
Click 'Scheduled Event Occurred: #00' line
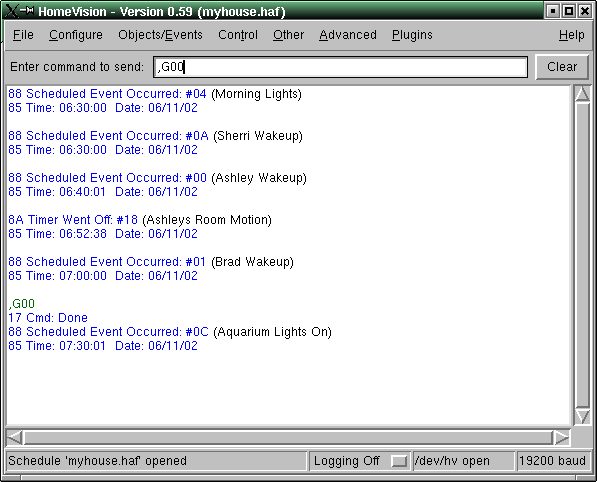[107, 177]
